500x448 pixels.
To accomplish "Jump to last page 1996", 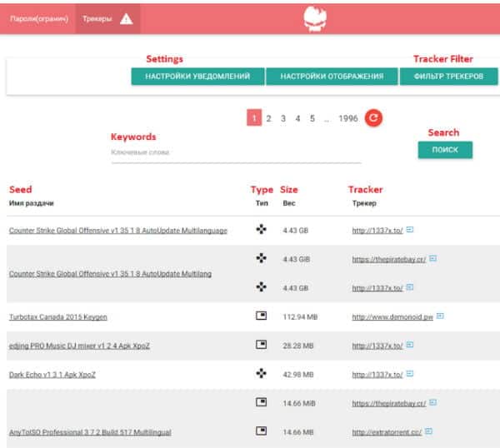I will point(348,118).
